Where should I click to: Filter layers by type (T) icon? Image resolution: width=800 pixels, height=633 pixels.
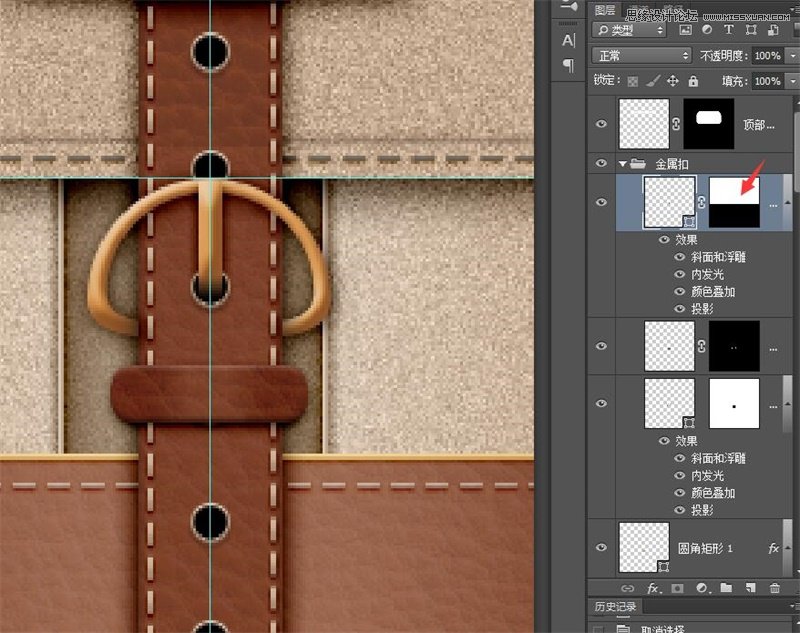[x=729, y=30]
